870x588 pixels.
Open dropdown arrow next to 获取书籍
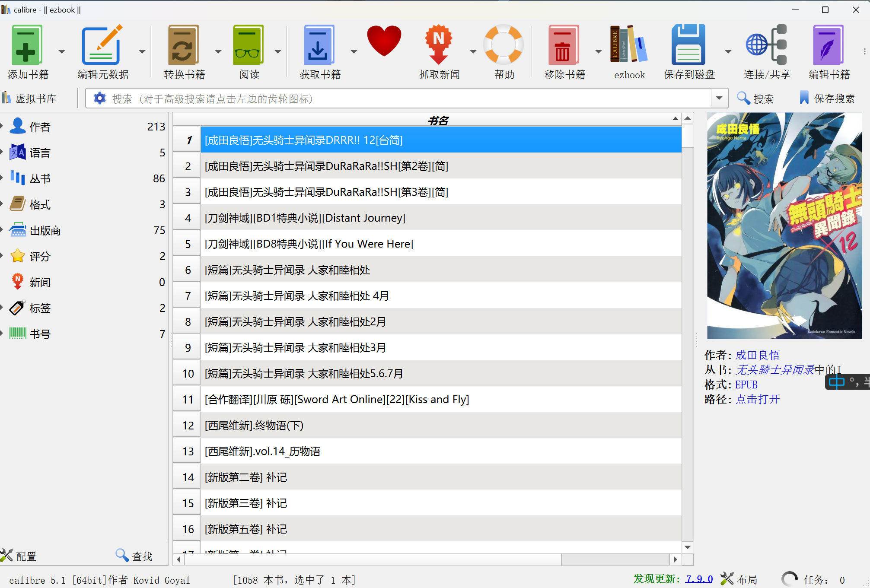coord(354,51)
